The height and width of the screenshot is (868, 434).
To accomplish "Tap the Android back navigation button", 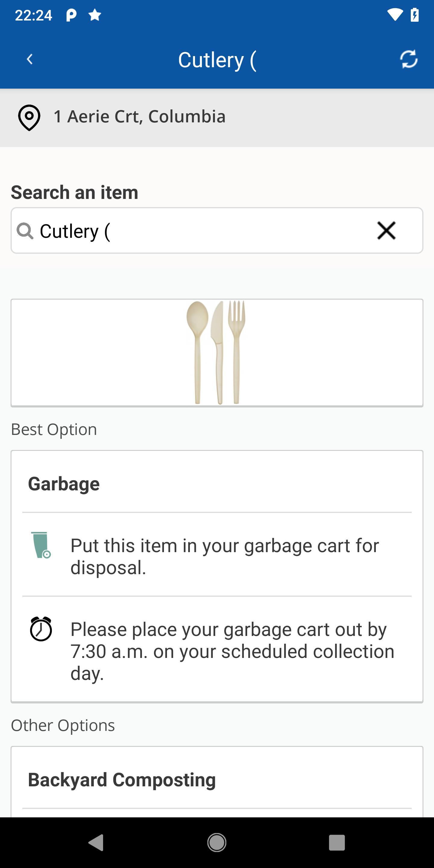I will pyautogui.click(x=96, y=842).
